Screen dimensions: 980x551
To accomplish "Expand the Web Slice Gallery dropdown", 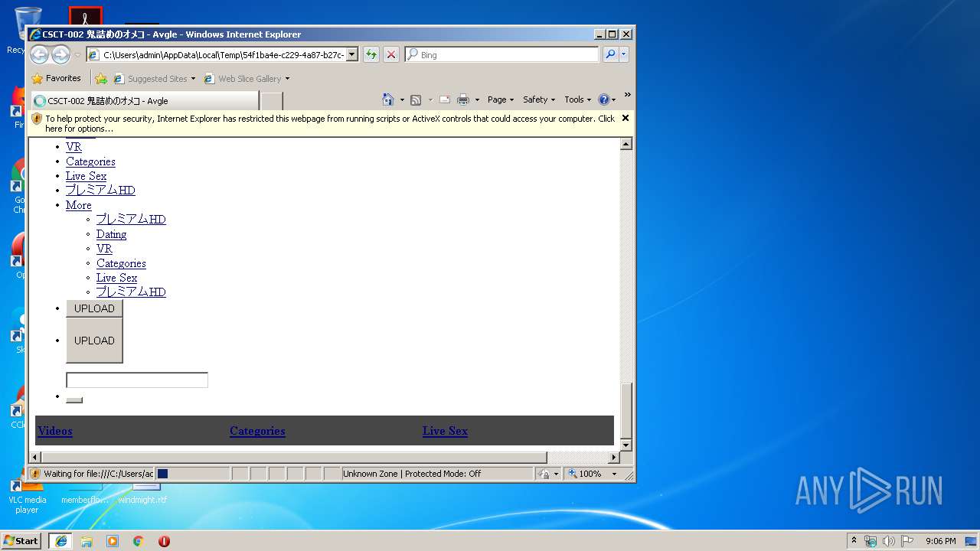I will click(x=287, y=79).
